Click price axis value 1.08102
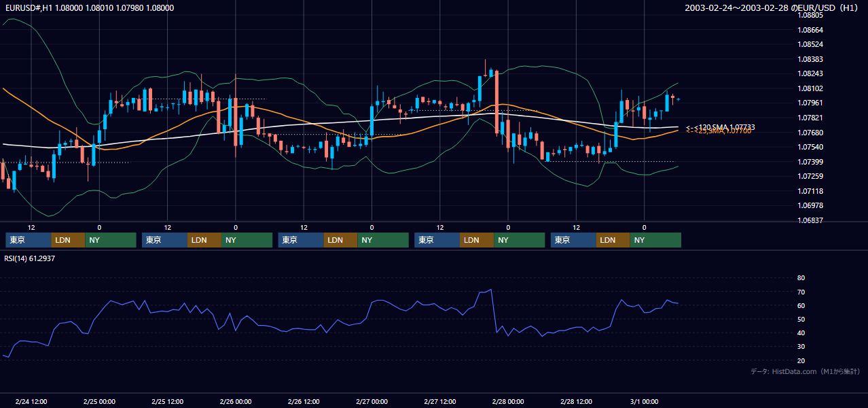 [x=809, y=88]
